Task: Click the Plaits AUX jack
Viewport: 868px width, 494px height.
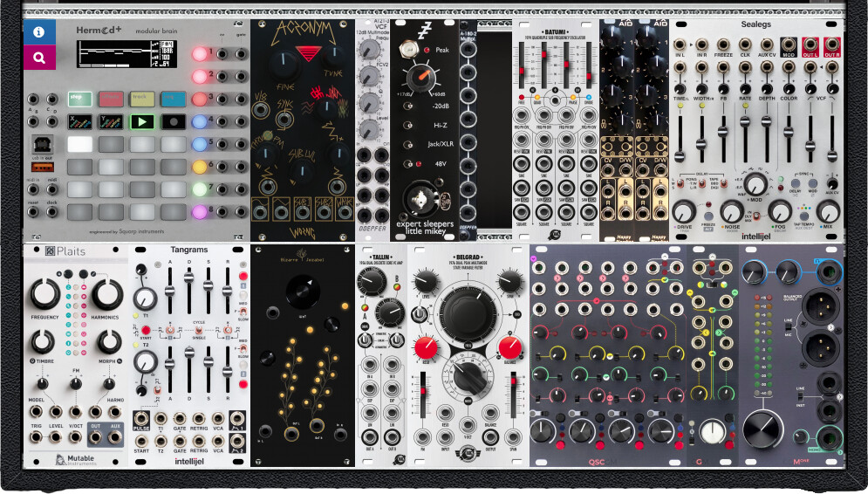Action: (x=114, y=437)
